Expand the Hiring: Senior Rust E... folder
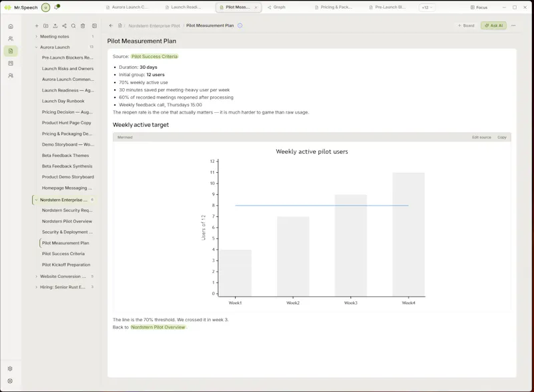This screenshot has height=392, width=534. point(37,287)
